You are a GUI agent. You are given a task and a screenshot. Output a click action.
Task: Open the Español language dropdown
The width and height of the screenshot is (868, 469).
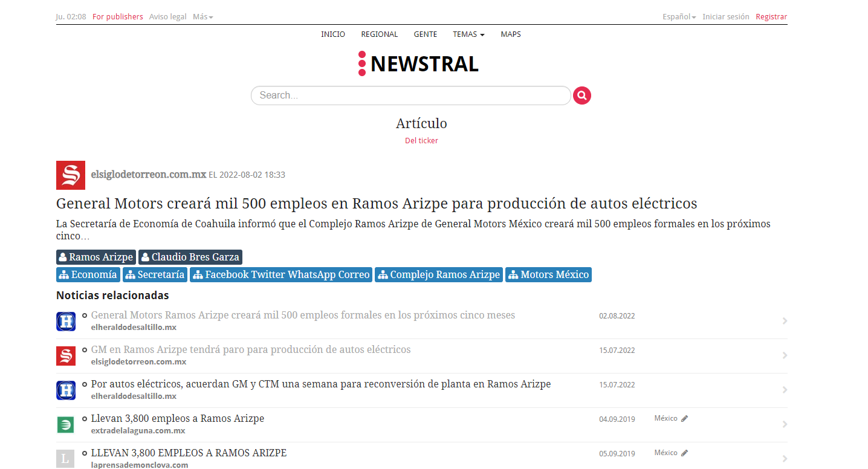(x=679, y=17)
